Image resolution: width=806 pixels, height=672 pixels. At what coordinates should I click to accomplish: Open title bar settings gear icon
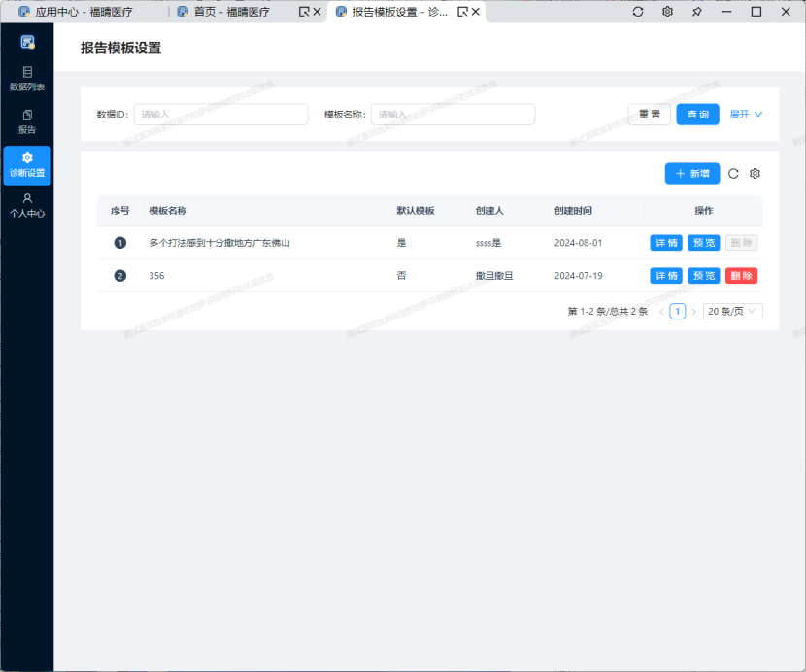(667, 12)
